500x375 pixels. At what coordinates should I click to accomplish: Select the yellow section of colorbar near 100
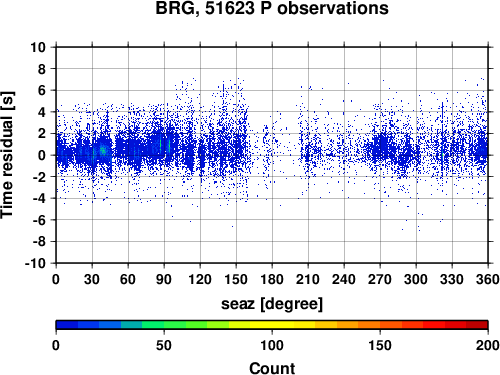point(272,325)
